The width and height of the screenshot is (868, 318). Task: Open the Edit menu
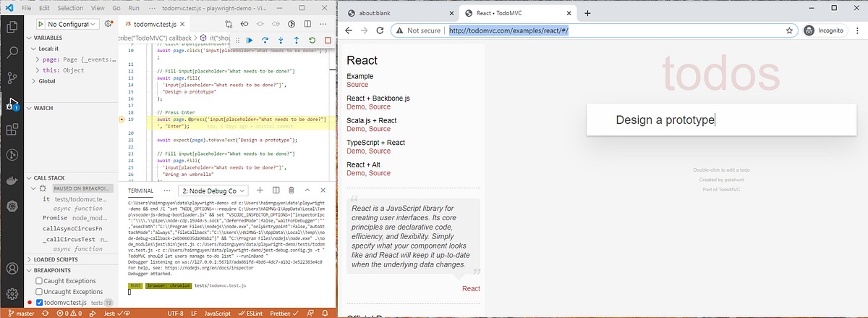pos(46,8)
